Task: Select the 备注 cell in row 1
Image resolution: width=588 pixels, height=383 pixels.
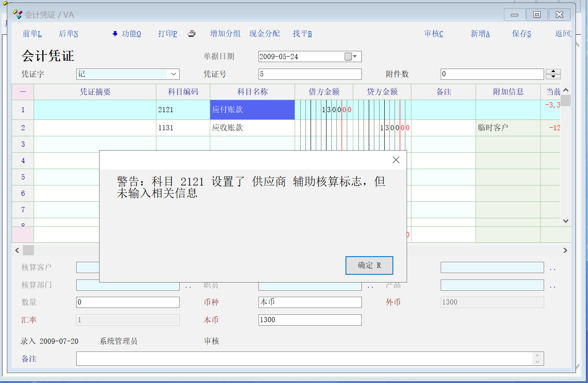Action: pyautogui.click(x=444, y=110)
